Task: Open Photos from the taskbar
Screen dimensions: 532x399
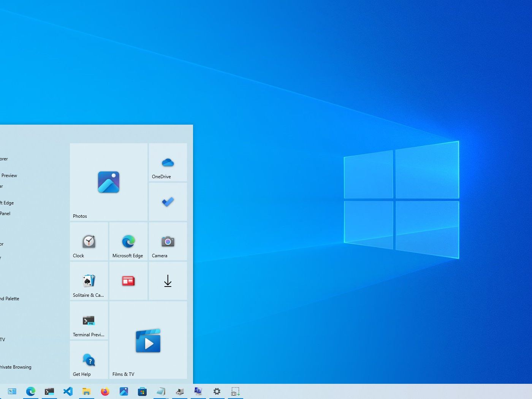Action: [x=124, y=391]
